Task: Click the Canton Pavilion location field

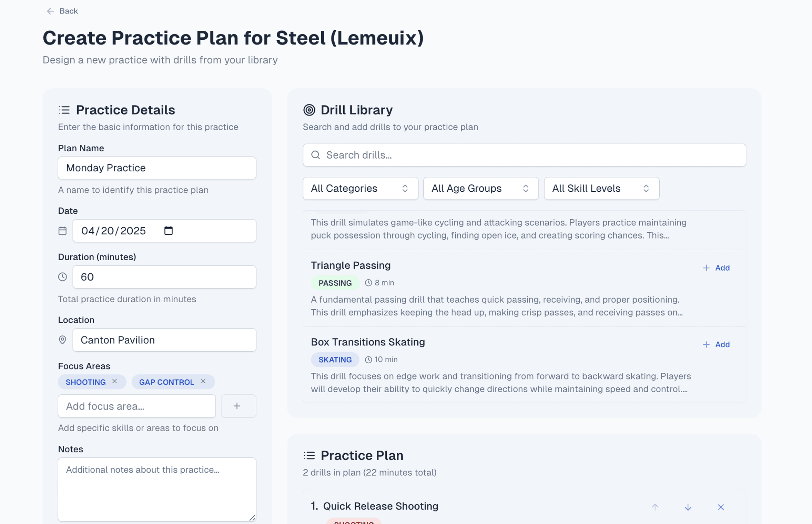Action: pyautogui.click(x=164, y=340)
